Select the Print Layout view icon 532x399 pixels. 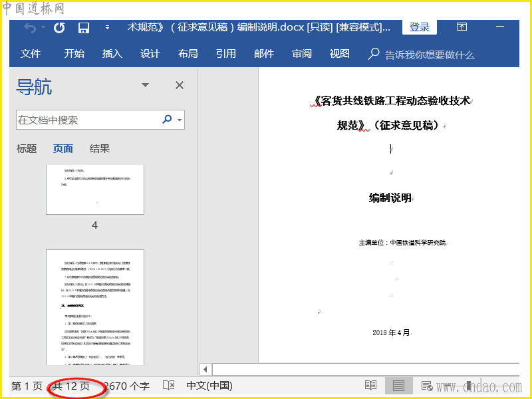[x=398, y=386]
